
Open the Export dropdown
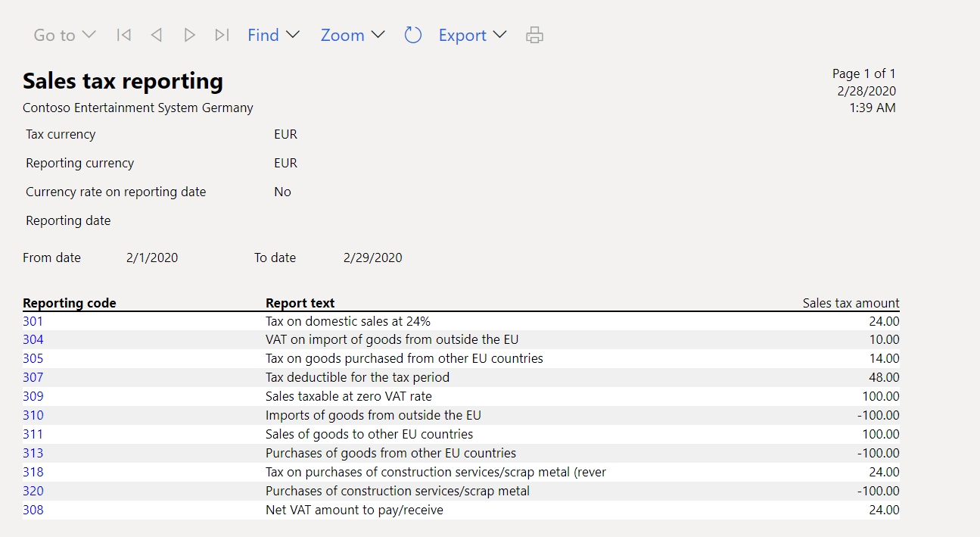(x=472, y=35)
